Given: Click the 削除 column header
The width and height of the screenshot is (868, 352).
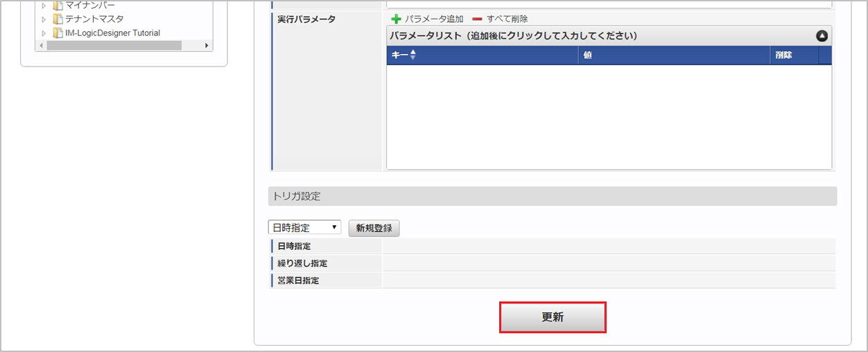Looking at the screenshot, I should [x=794, y=55].
